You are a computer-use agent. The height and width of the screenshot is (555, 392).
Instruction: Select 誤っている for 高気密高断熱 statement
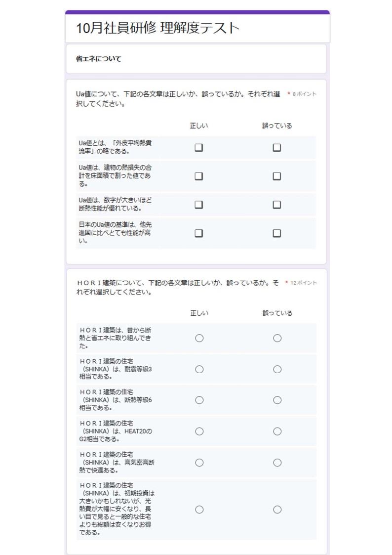point(277,463)
